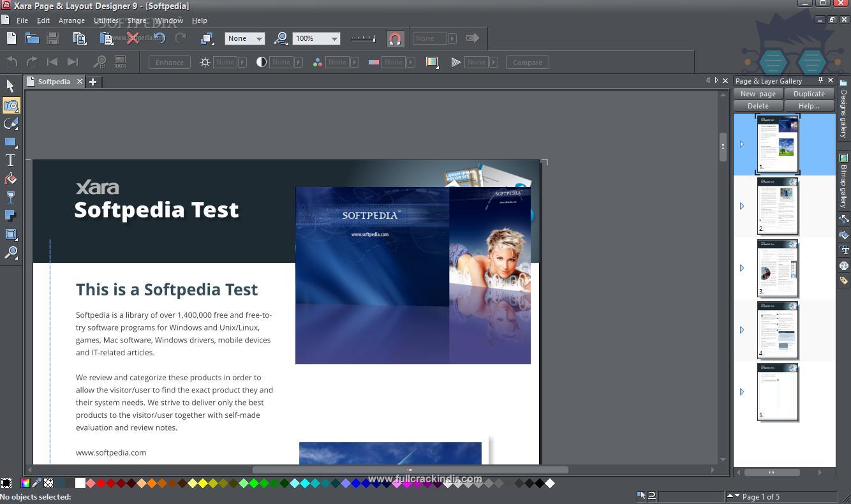Click the Copy icon in toolbar
Viewport: 851px width, 504px height.
[x=80, y=38]
